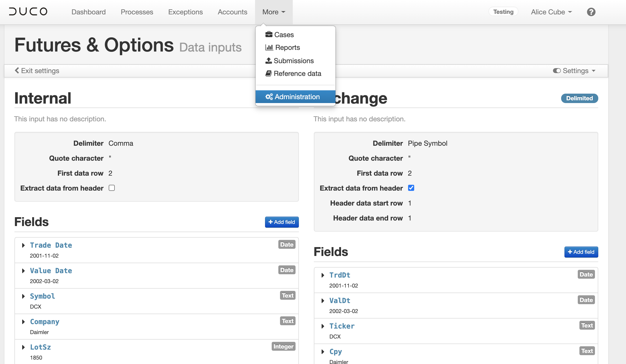Click the 2001-11-02 sample under TrdDt
This screenshot has height=364, width=626.
click(344, 286)
